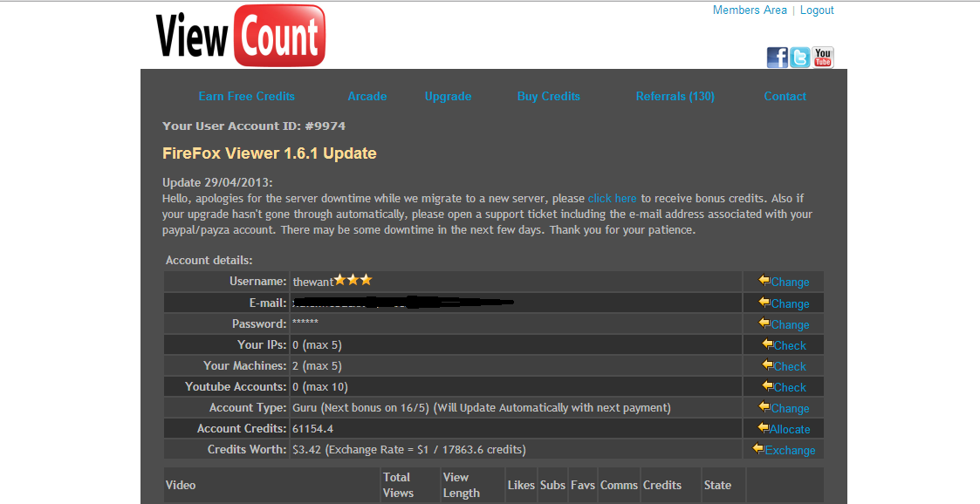980x504 pixels.
Task: Click the Subs column header
Action: (552, 485)
